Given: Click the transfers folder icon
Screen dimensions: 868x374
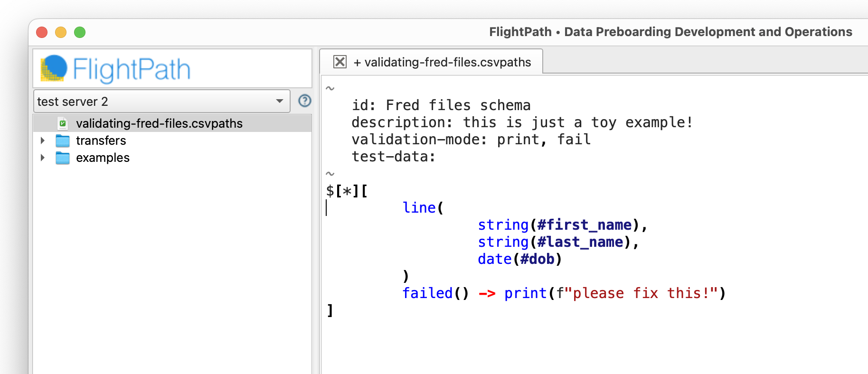Looking at the screenshot, I should tap(62, 140).
